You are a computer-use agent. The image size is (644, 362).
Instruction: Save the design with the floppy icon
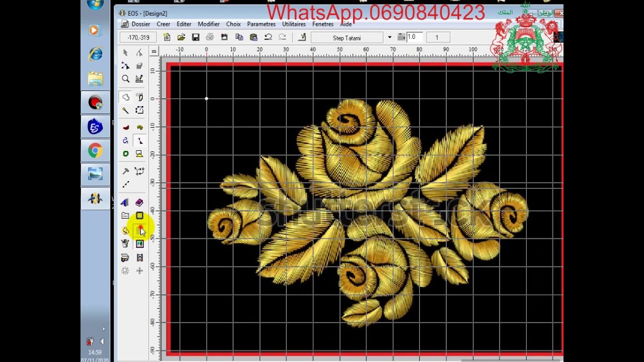pos(196,37)
